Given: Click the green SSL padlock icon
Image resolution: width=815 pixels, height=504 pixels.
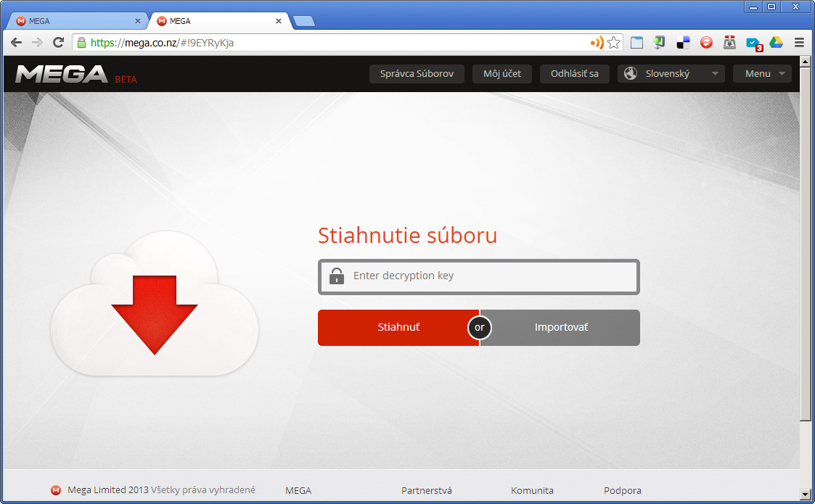Looking at the screenshot, I should (81, 43).
